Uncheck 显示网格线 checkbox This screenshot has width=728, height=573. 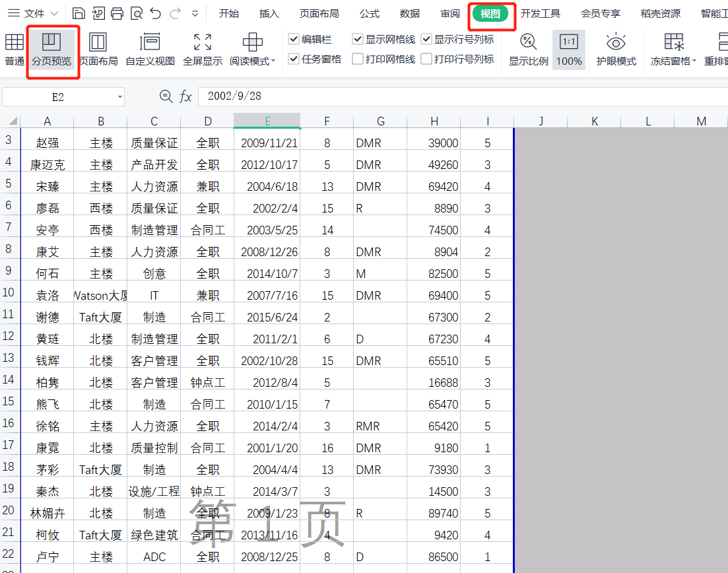click(x=358, y=40)
